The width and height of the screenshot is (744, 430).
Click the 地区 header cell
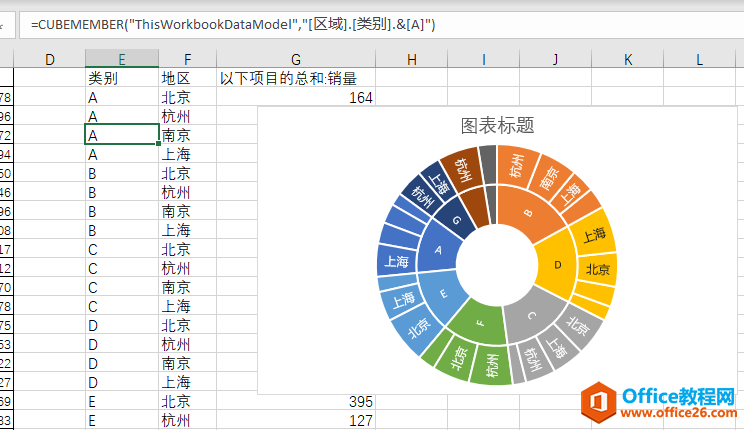tap(187, 78)
